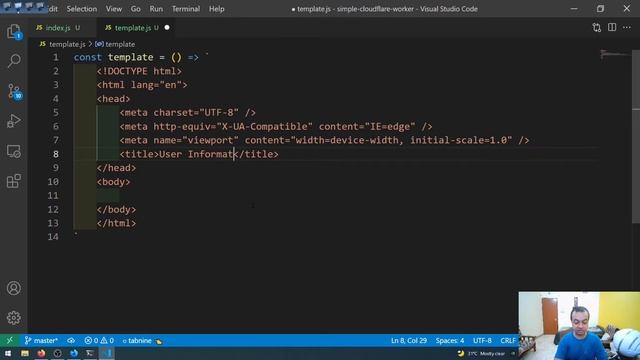The height and width of the screenshot is (360, 640).
Task: Click line number 11 in the gutter
Action: click(x=53, y=196)
